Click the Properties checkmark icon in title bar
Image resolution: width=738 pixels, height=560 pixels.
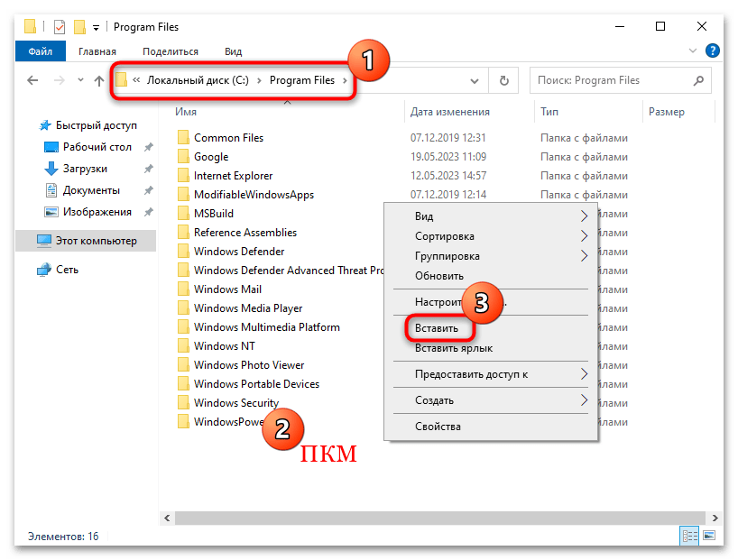(x=60, y=27)
